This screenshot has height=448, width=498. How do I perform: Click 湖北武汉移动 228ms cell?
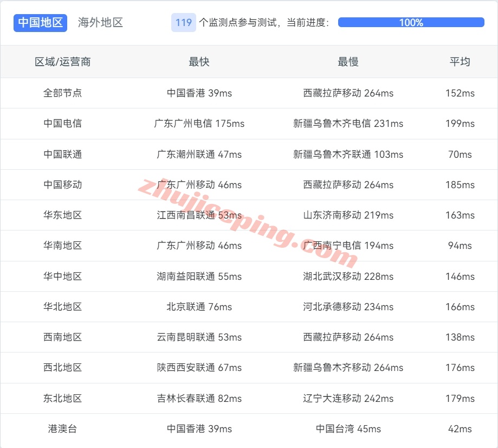(348, 277)
